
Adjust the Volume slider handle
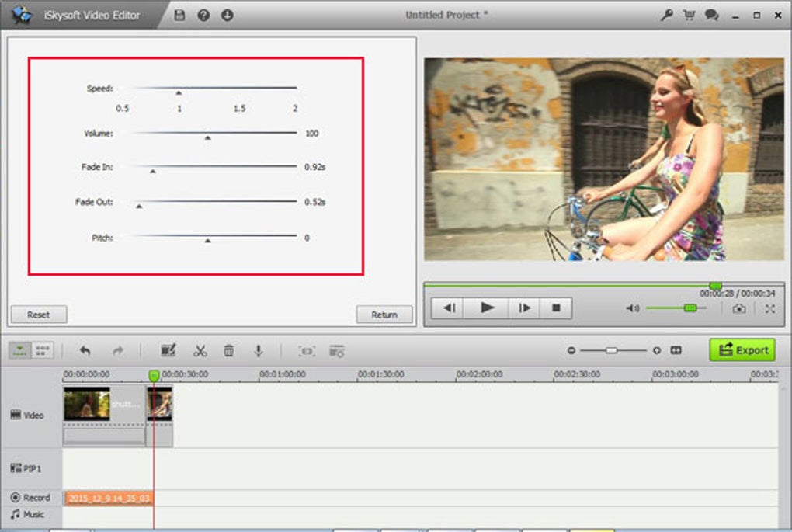pos(207,138)
